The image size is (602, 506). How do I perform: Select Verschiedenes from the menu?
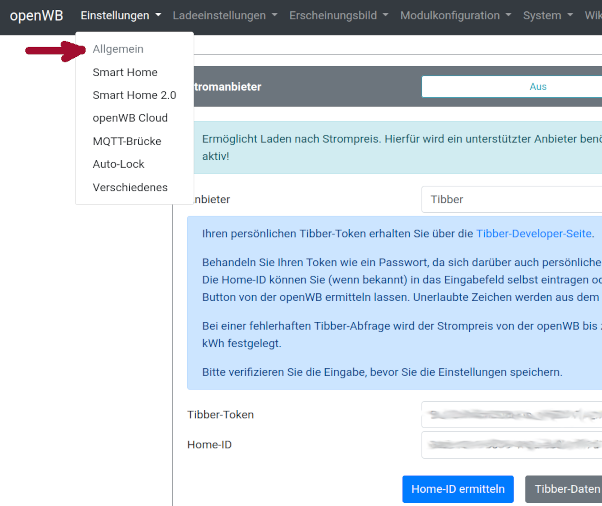point(130,187)
